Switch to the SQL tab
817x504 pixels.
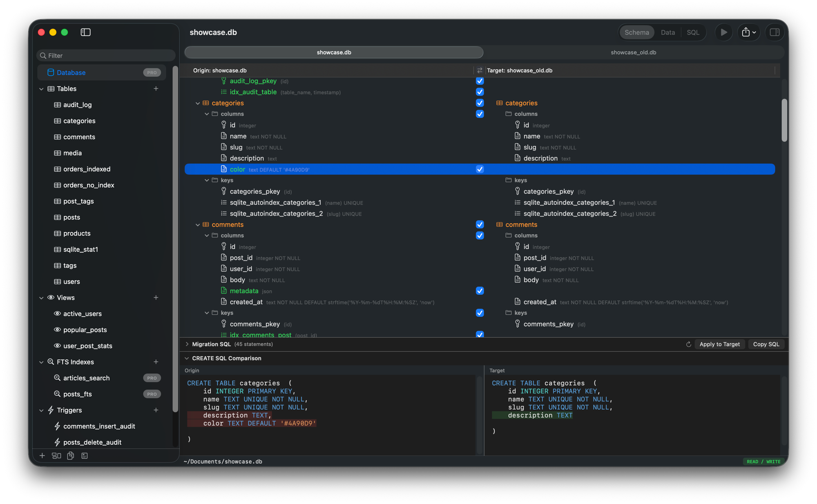693,32
